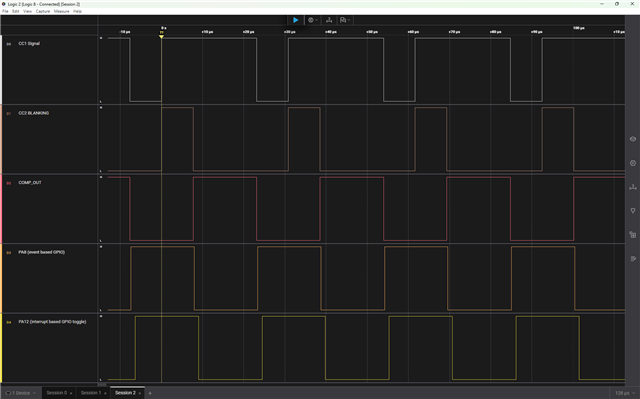Click the D2 channel index icon

(x=9, y=183)
